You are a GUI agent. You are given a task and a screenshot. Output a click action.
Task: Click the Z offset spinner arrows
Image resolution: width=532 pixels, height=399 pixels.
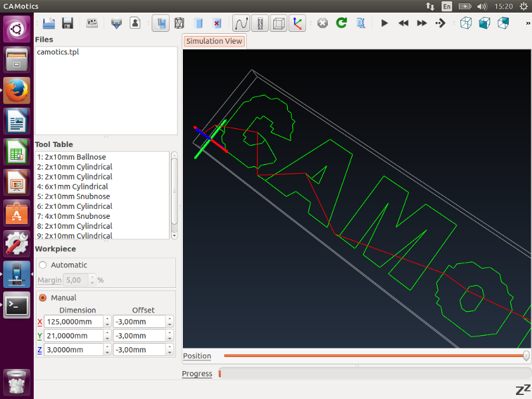coord(170,350)
